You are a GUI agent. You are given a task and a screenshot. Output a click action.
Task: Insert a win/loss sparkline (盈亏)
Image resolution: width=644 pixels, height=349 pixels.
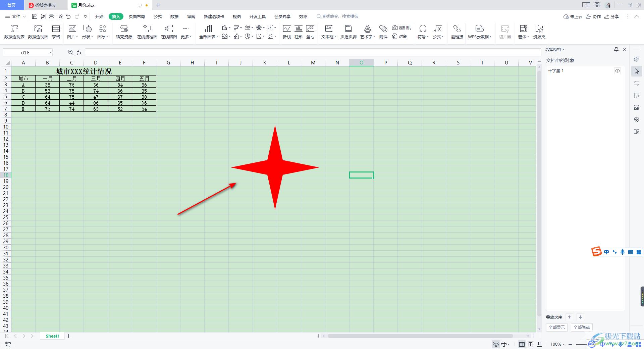(x=310, y=32)
